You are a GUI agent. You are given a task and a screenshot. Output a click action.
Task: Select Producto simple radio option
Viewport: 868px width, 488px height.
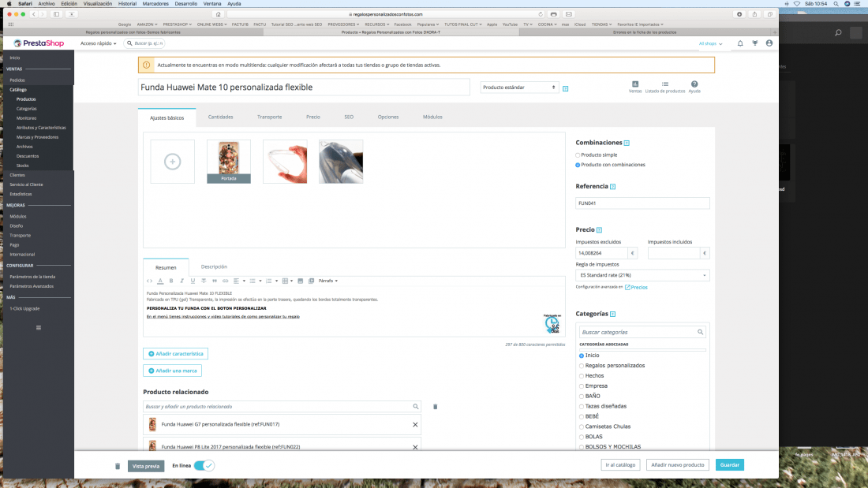578,155
